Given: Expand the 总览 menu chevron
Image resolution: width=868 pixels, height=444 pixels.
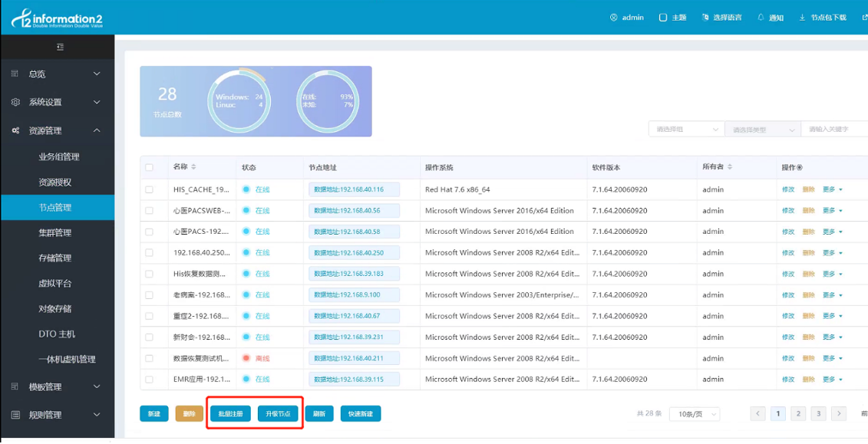Looking at the screenshot, I should pos(97,74).
